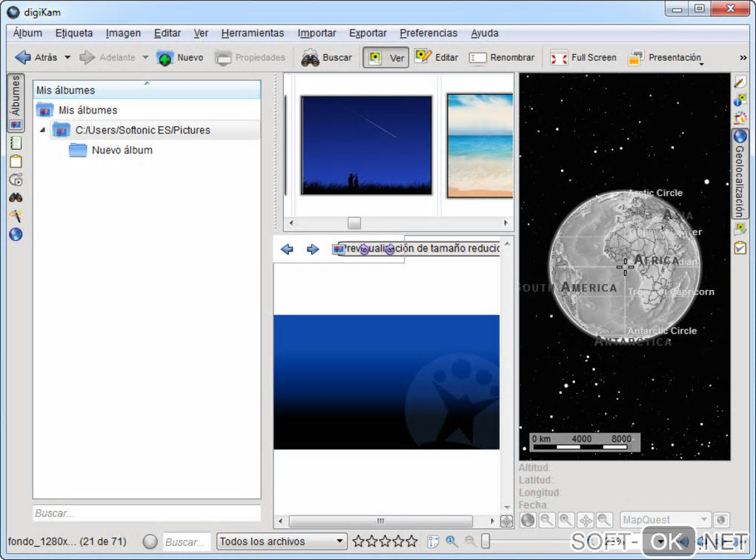
Task: Click the globe map search icon in left sidebar
Action: (x=16, y=234)
